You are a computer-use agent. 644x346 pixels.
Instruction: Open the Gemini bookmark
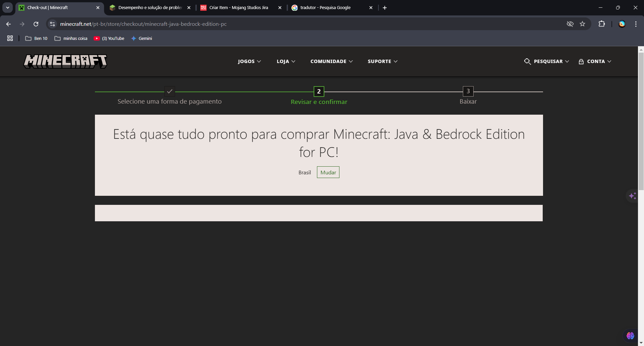tap(142, 39)
